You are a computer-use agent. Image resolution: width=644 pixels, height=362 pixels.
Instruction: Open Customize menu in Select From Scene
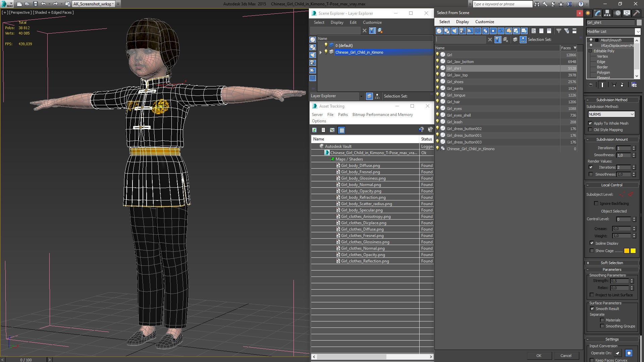484,22
